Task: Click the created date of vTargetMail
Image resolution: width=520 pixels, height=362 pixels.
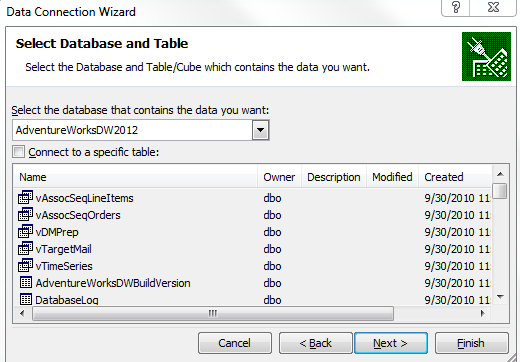Action: coord(457,249)
